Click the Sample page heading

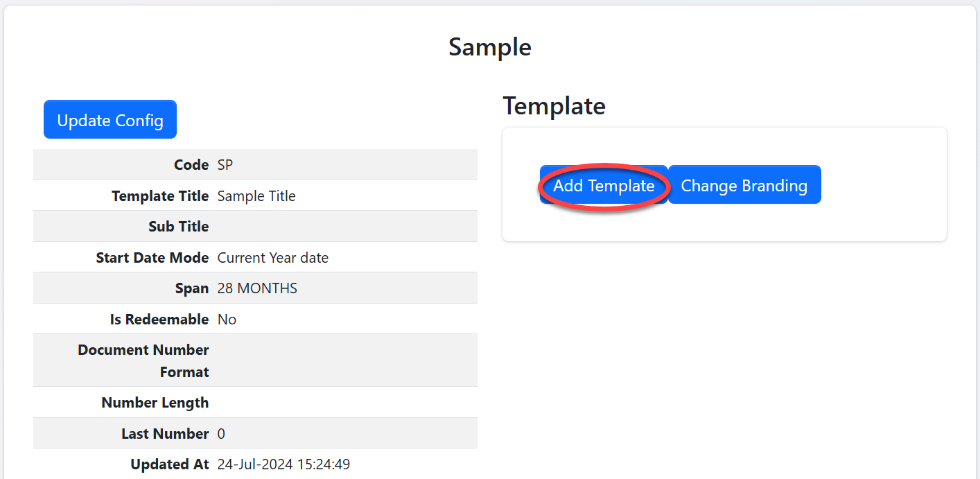[490, 47]
